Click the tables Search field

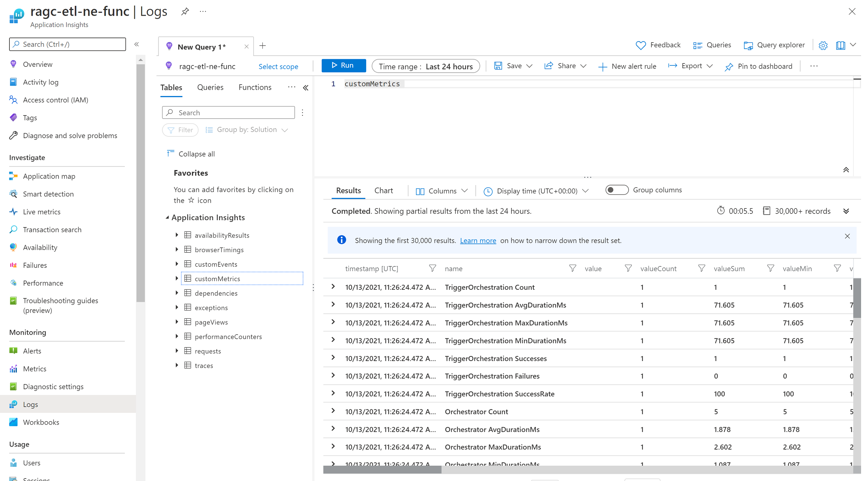coord(229,113)
